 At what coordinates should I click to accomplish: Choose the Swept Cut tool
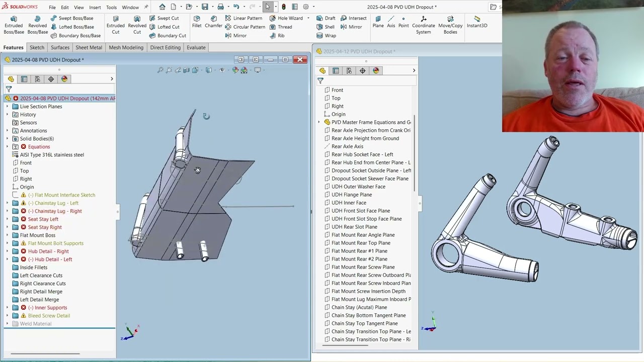(x=164, y=18)
